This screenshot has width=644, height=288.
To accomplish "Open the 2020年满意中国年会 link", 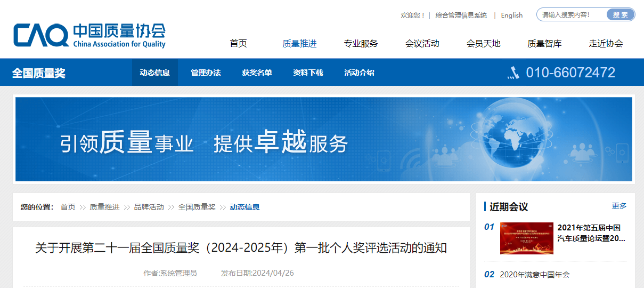I will (x=535, y=275).
